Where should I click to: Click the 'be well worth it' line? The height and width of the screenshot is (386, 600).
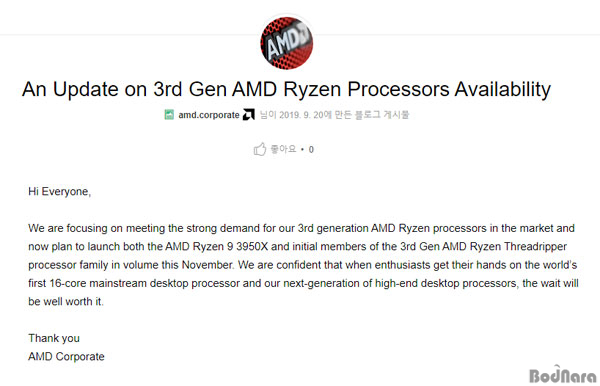[66, 301]
